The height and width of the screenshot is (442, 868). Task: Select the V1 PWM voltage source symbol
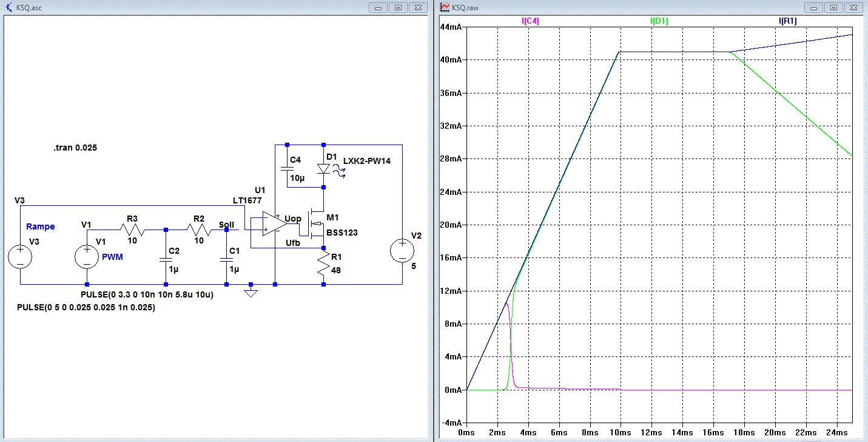[x=87, y=257]
